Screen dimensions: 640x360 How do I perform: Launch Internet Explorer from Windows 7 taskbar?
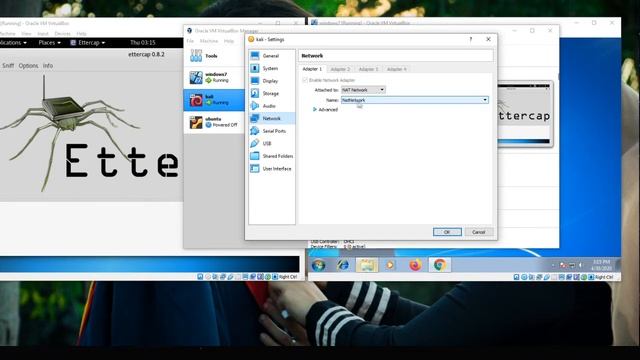pyautogui.click(x=342, y=265)
